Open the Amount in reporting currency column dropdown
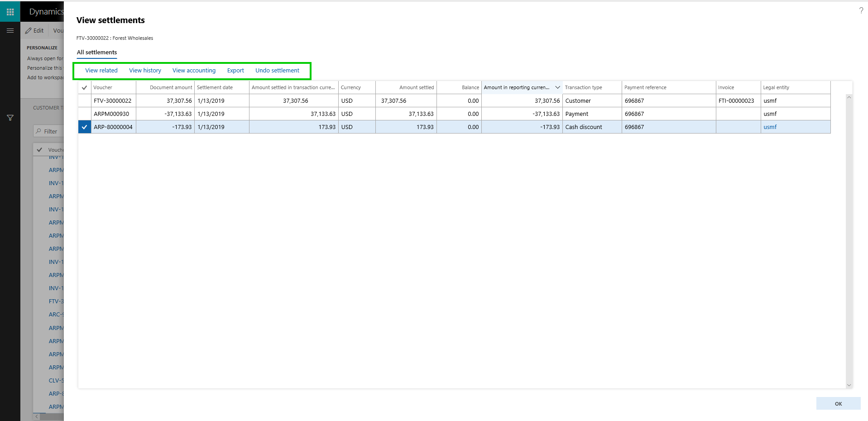This screenshot has height=421, width=868. coord(557,87)
